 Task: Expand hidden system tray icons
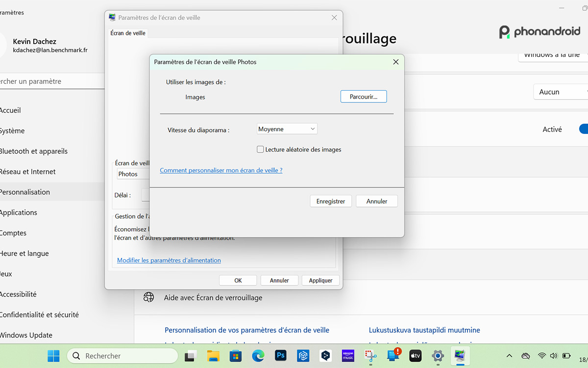click(x=509, y=356)
